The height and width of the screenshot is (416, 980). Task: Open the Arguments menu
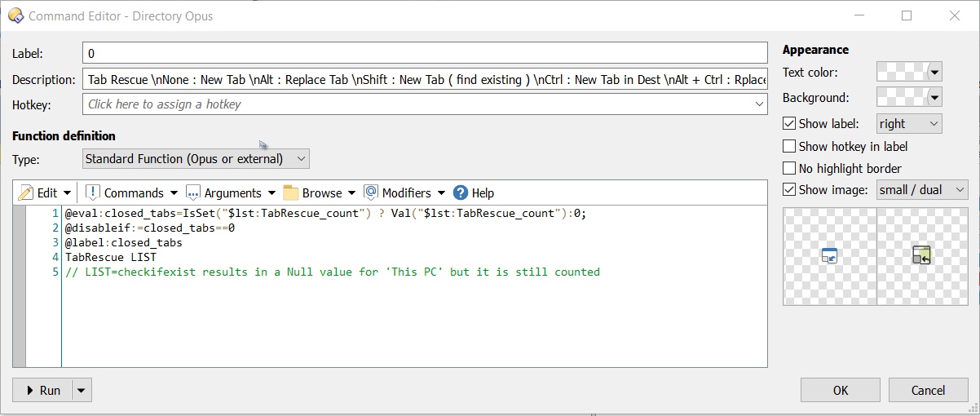click(x=231, y=193)
